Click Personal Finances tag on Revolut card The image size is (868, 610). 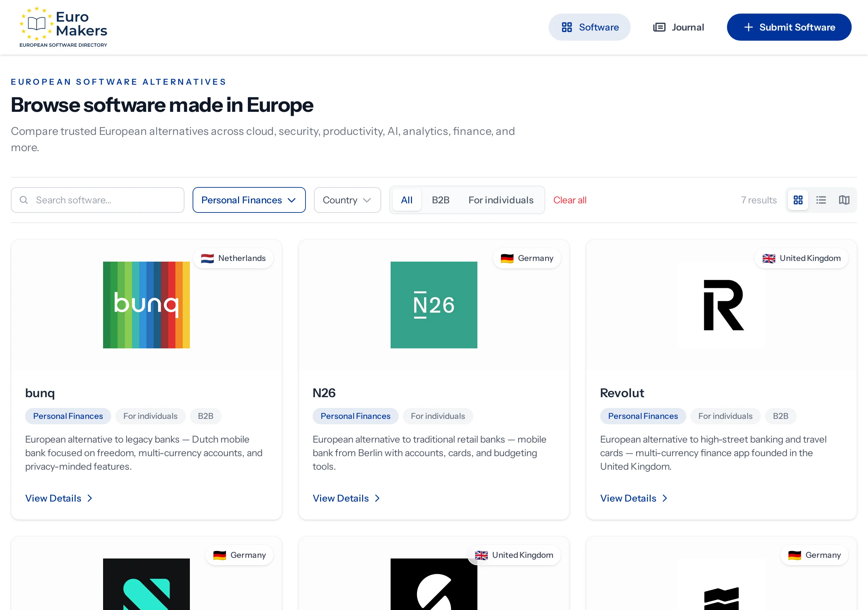click(x=643, y=416)
